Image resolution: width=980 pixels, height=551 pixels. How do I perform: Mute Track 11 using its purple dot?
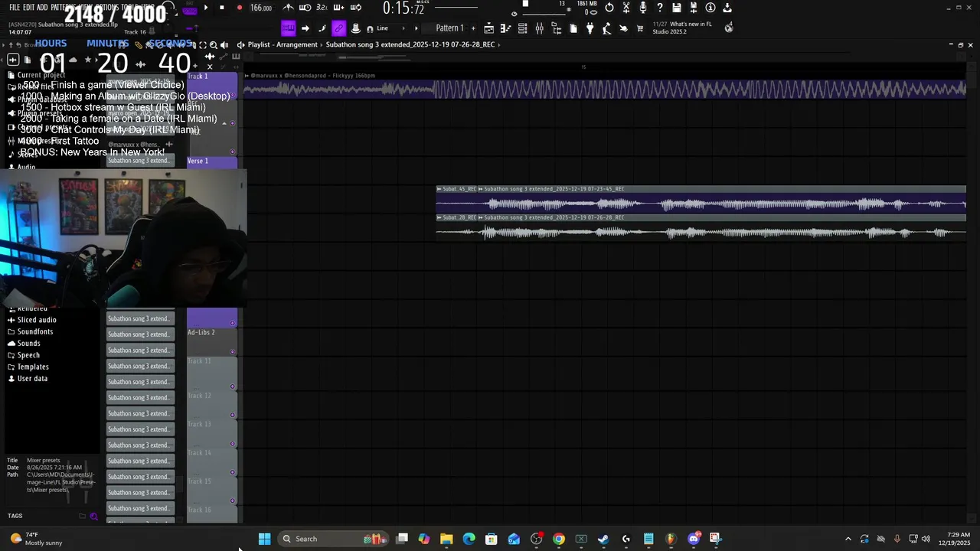click(233, 386)
